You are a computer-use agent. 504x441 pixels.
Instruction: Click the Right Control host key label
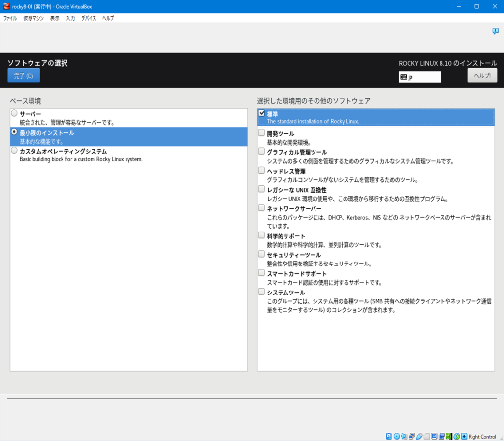[482, 437]
